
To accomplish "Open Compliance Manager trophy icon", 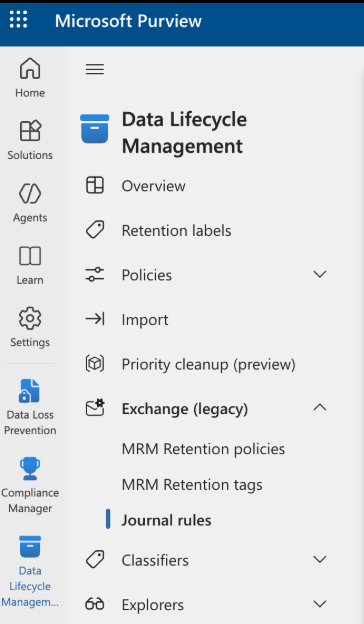I will point(30,469).
